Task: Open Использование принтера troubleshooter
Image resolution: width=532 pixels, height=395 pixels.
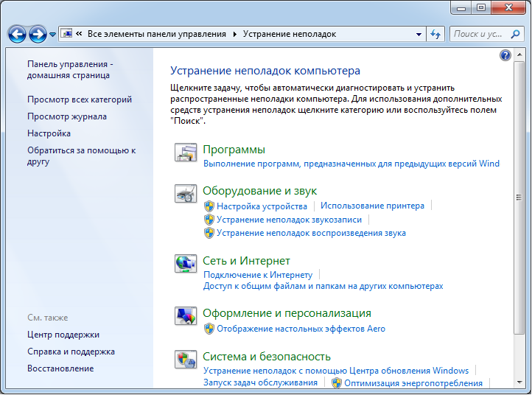Action: [372, 206]
